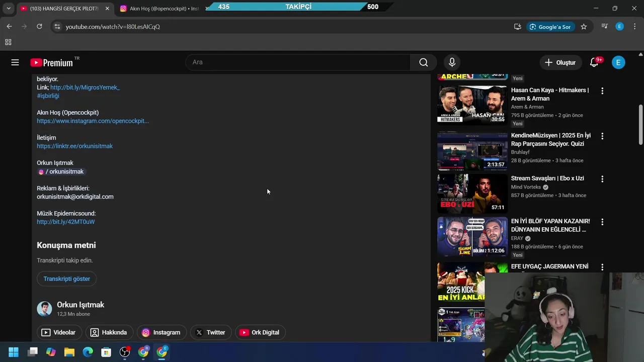Click the browser address bar URL
Image resolution: width=644 pixels, height=362 pixels.
pyautogui.click(x=113, y=27)
